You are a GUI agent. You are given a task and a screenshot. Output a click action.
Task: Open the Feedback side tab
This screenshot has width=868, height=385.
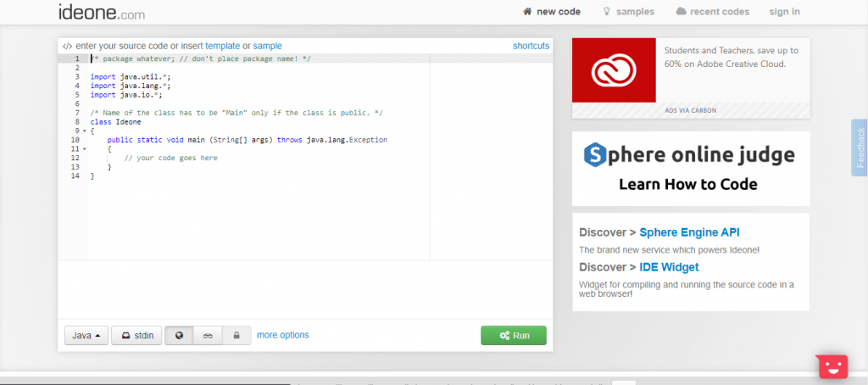pyautogui.click(x=860, y=148)
